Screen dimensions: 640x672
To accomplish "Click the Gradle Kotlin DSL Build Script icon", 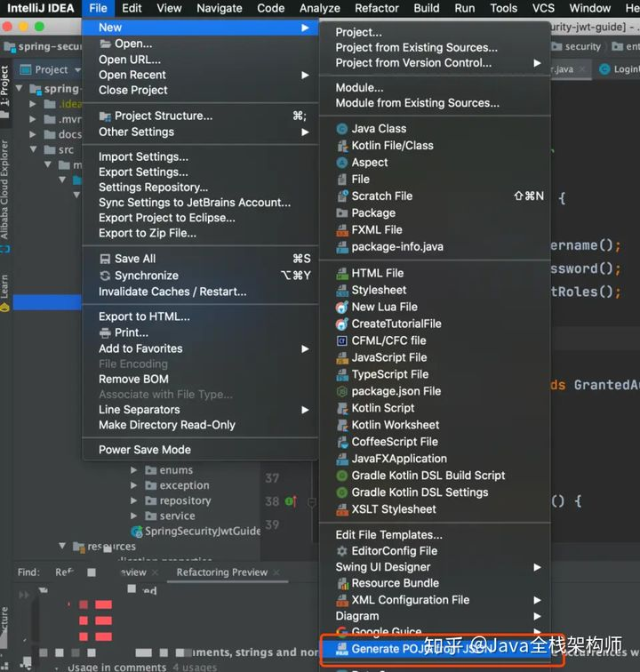I will (x=341, y=476).
